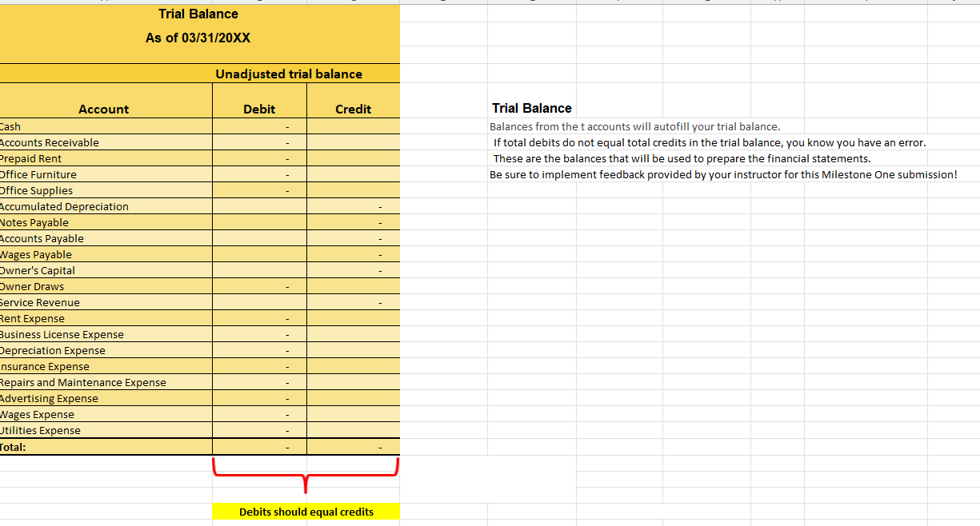980x526 pixels.
Task: Click the Office Furniture row label
Action: (x=38, y=174)
